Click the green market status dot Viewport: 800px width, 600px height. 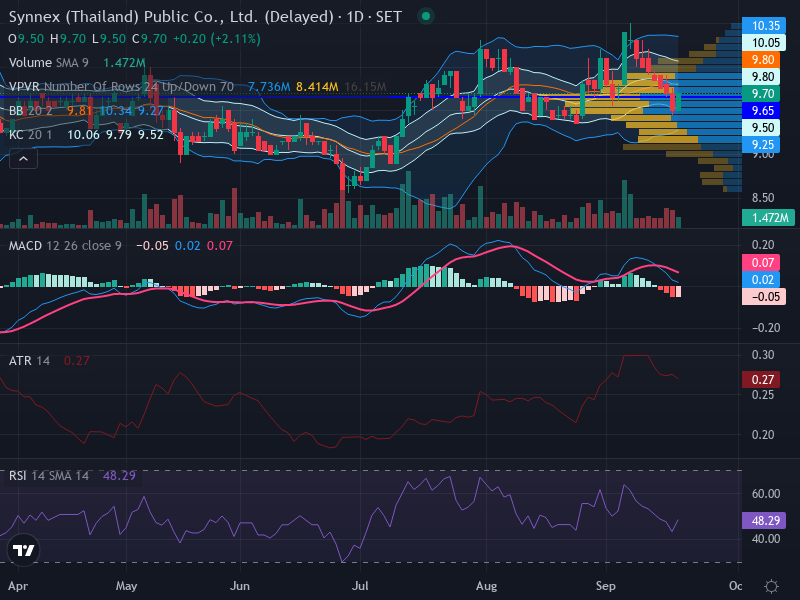[426, 17]
